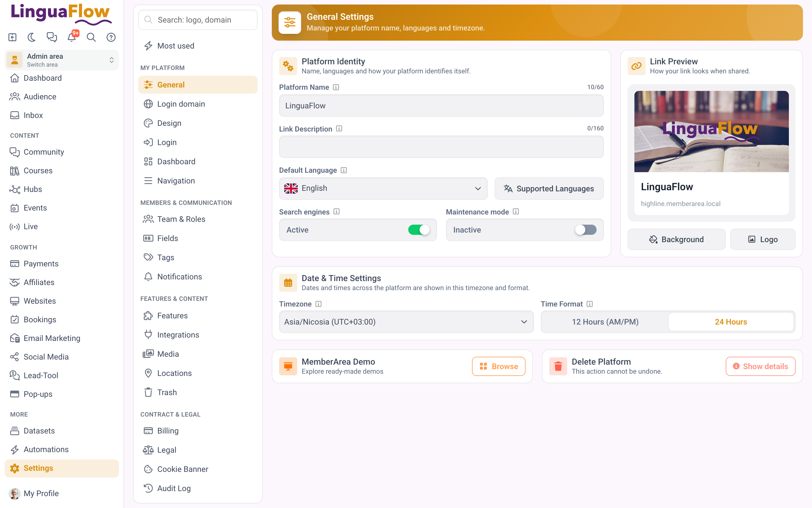Click the magnifier search icon in the top bar
The width and height of the screenshot is (812, 508).
tap(91, 37)
